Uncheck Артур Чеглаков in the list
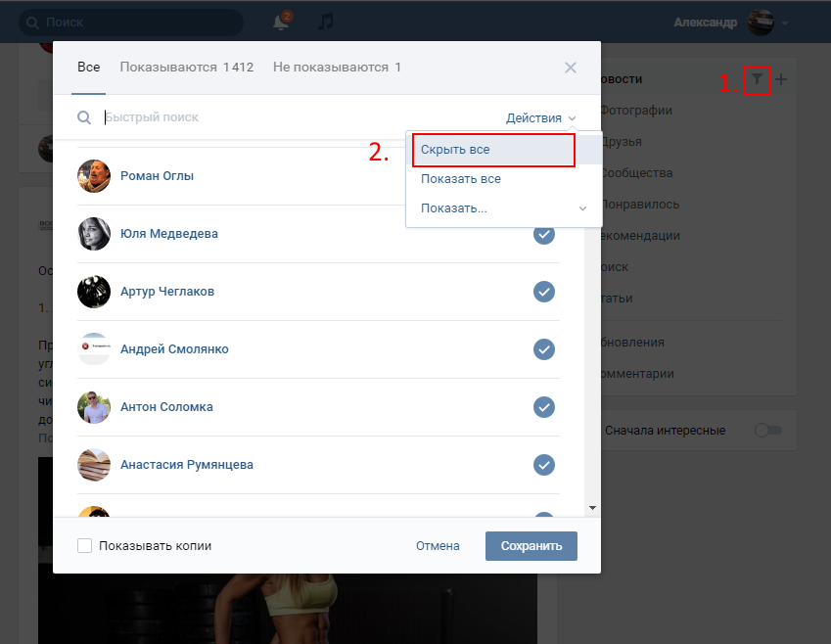This screenshot has height=644, width=831. coord(544,292)
